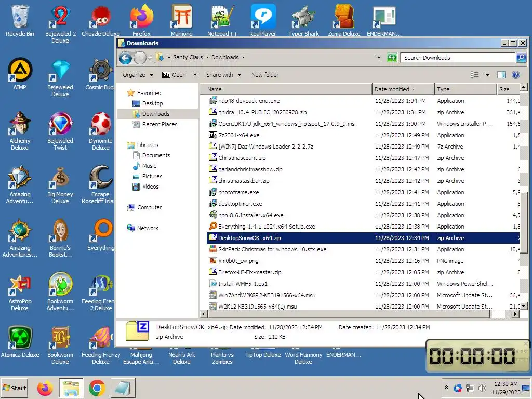The image size is (532, 399).
Task: Sort files by Name column header
Action: click(286, 89)
